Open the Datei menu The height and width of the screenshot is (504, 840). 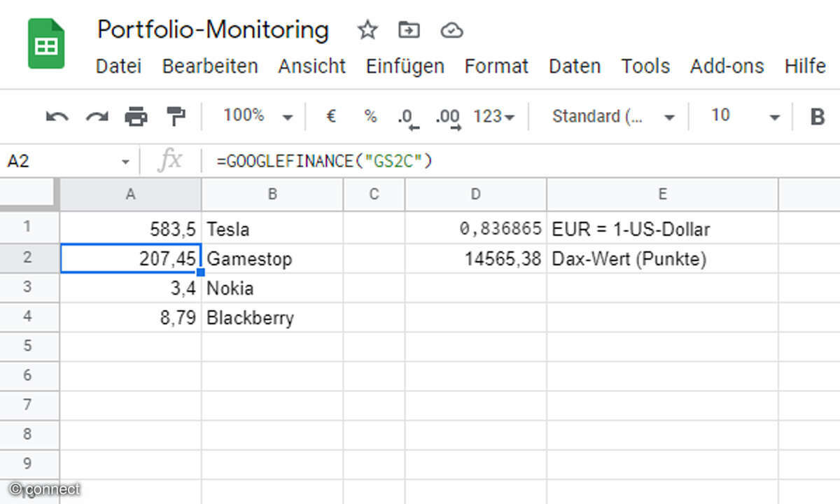[118, 66]
